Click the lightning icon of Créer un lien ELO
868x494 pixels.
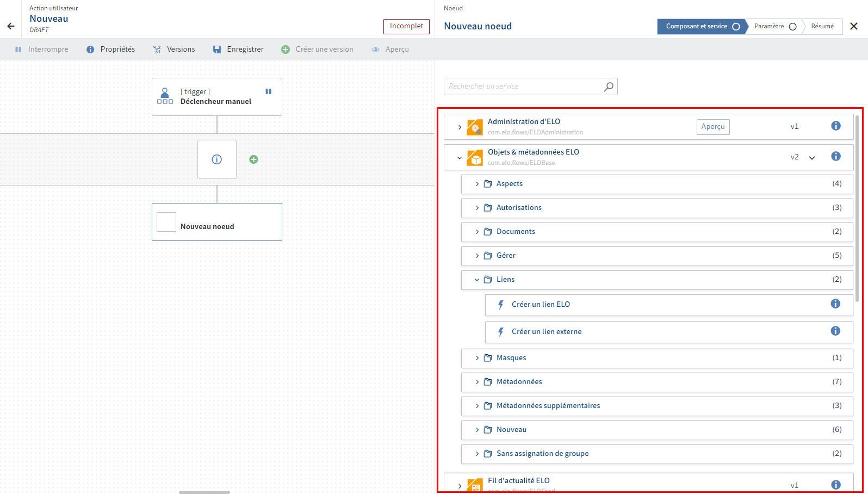tap(501, 305)
